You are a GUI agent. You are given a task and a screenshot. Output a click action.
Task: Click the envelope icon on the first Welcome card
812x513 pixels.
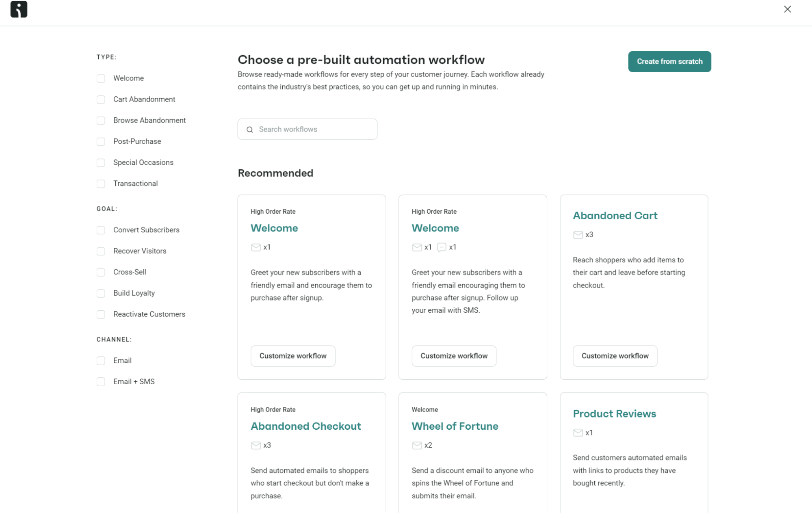click(256, 247)
